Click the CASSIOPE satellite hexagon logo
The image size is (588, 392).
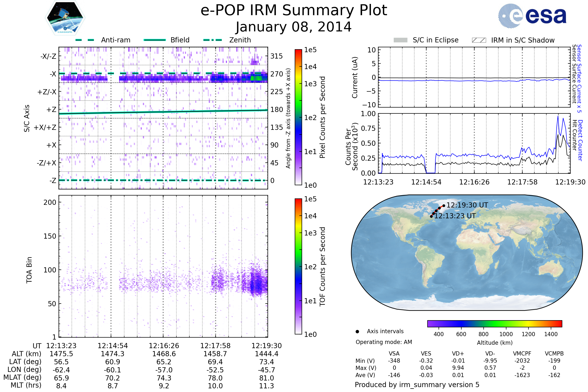[x=65, y=18]
